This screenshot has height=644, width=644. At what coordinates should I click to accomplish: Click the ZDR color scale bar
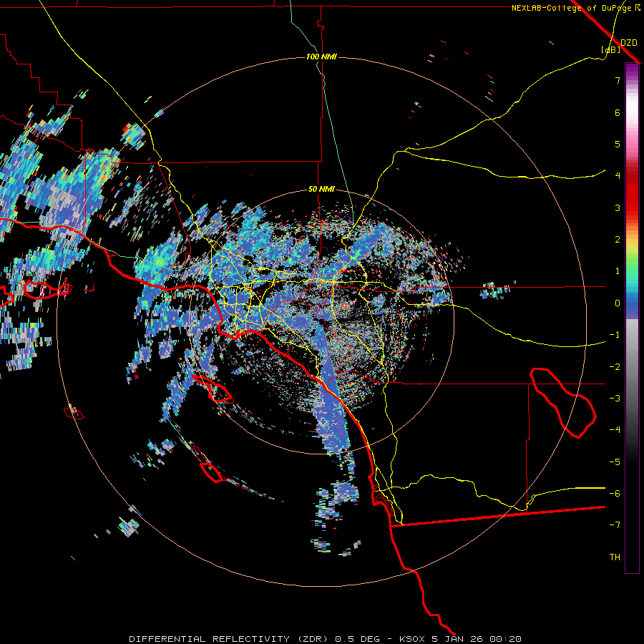point(632,318)
